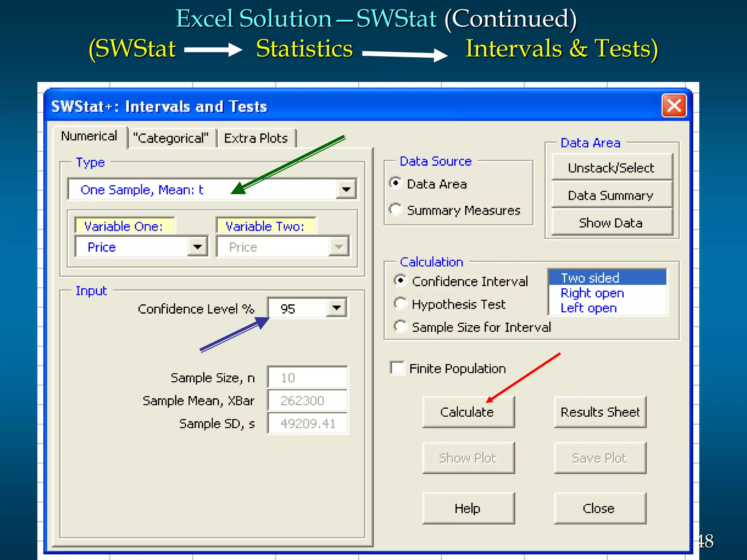Select Right open in the list
The image size is (747, 560).
click(608, 293)
